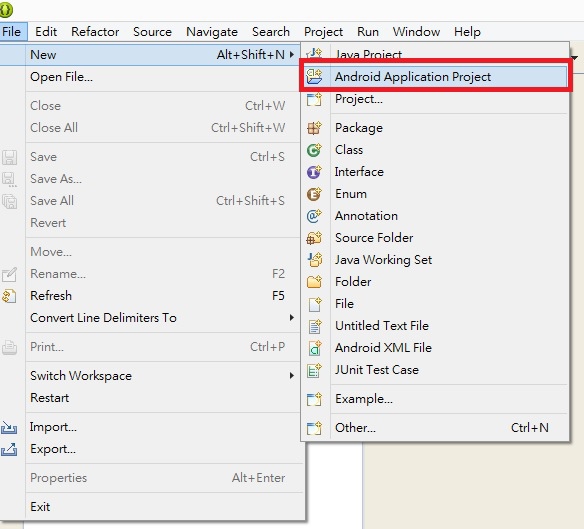Choose Source Folder from New submenu
The image size is (584, 529).
tap(435, 238)
